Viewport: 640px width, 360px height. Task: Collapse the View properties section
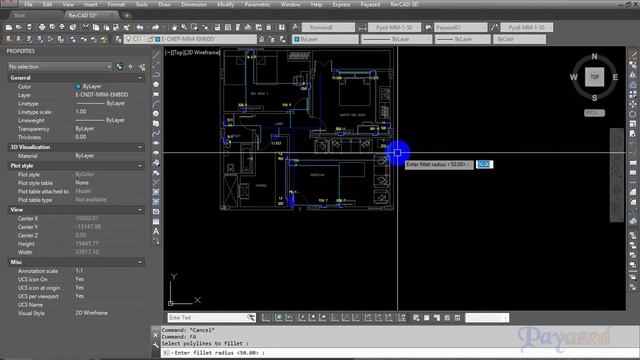[x=140, y=210]
